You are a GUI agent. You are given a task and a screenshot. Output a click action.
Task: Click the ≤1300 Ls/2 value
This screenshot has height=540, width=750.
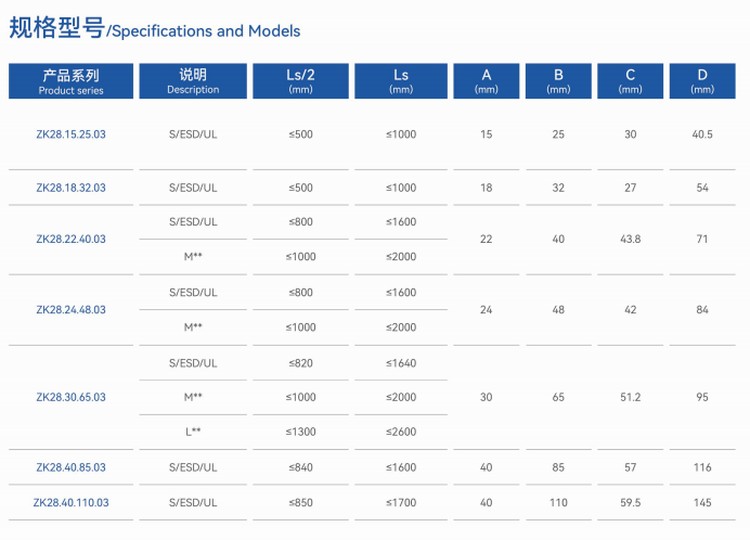[x=301, y=432]
